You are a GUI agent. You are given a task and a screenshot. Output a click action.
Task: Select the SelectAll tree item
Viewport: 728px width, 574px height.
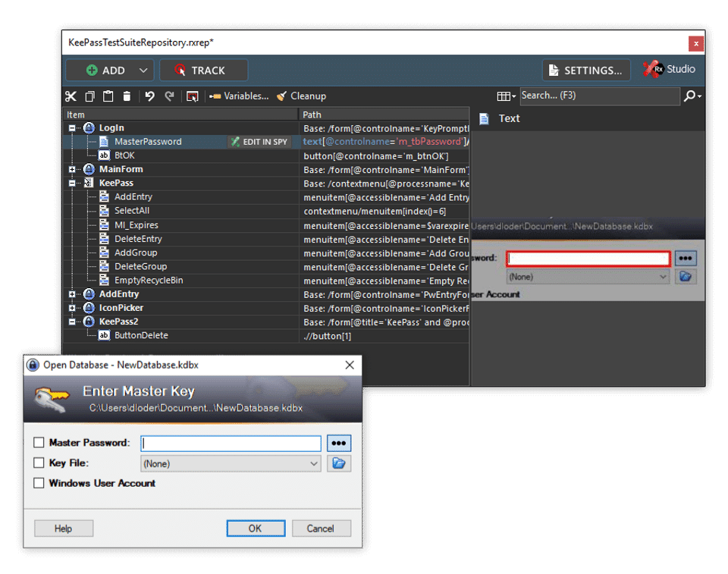132,210
